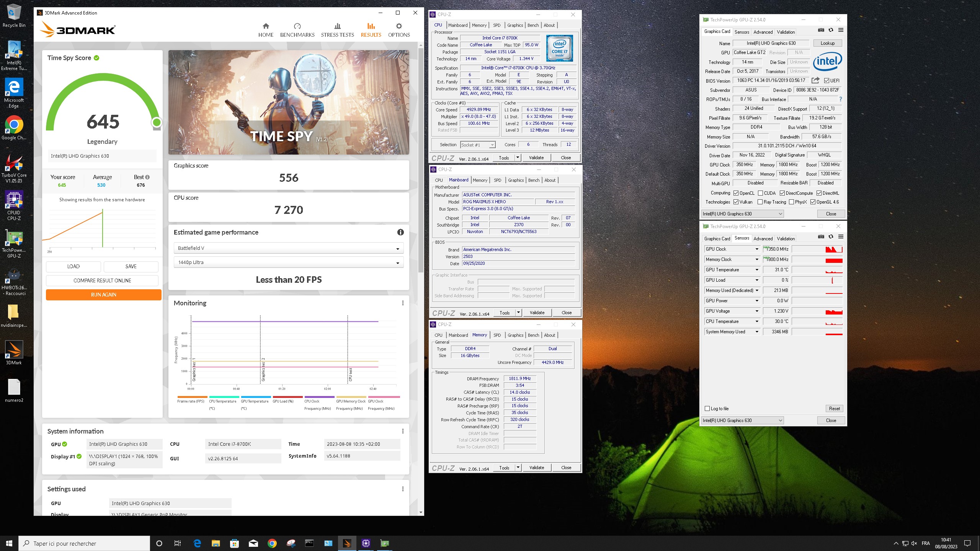This screenshot has width=980, height=551.
Task: Open Intel Extreme Tuning desktop shortcut
Action: point(14,56)
